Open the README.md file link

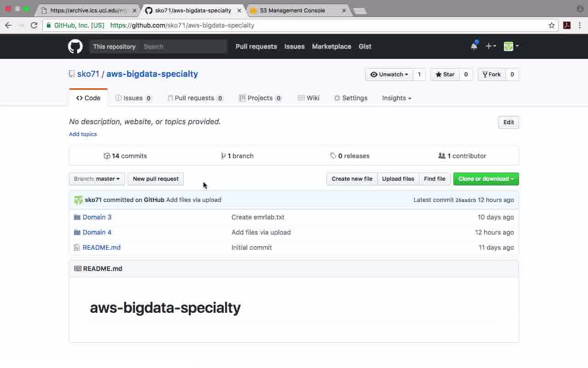click(x=102, y=247)
